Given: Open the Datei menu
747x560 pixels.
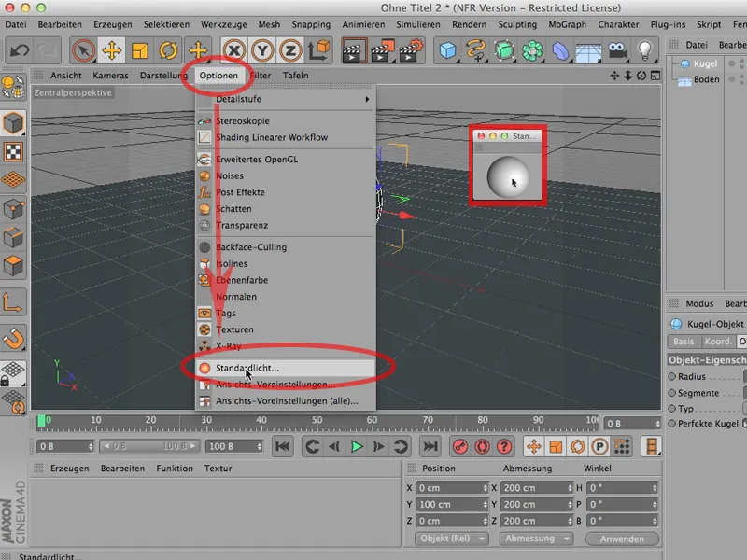Looking at the screenshot, I should 16,24.
